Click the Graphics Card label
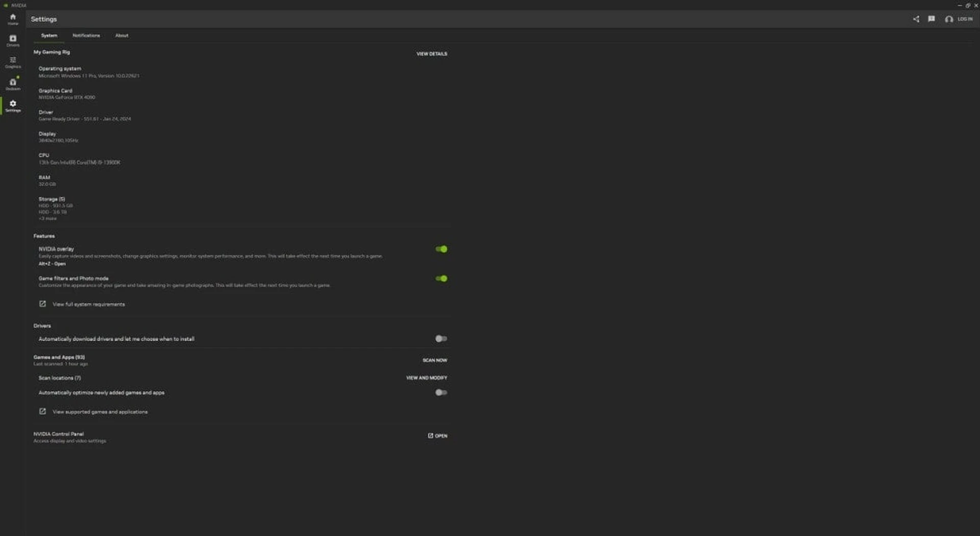The height and width of the screenshot is (536, 980). pyautogui.click(x=55, y=90)
